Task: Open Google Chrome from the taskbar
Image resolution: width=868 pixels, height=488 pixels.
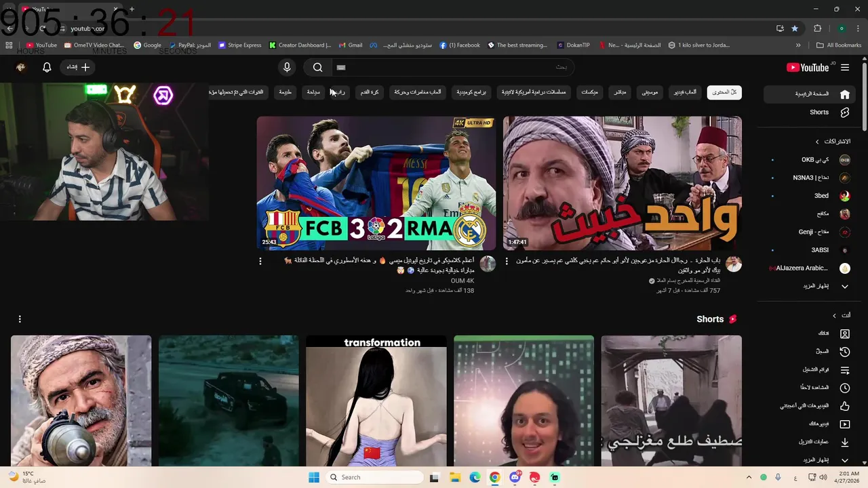Action: [x=495, y=477]
